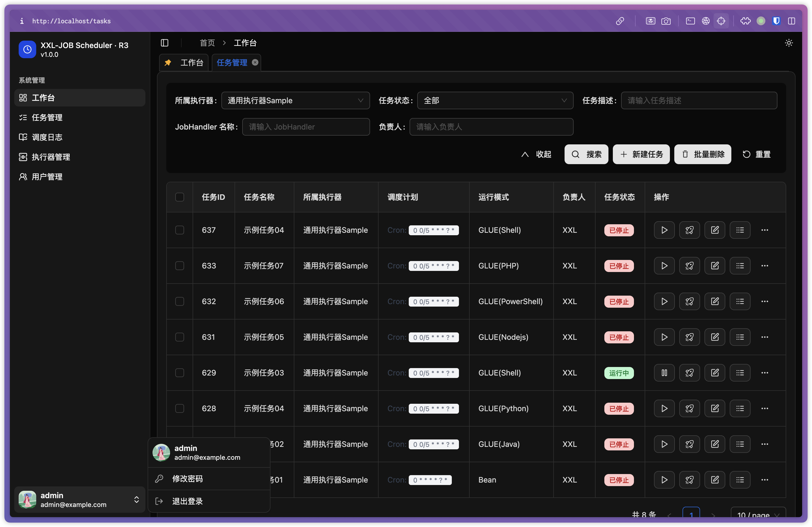Pause the running task 629
The height and width of the screenshot is (527, 812).
pyautogui.click(x=664, y=373)
